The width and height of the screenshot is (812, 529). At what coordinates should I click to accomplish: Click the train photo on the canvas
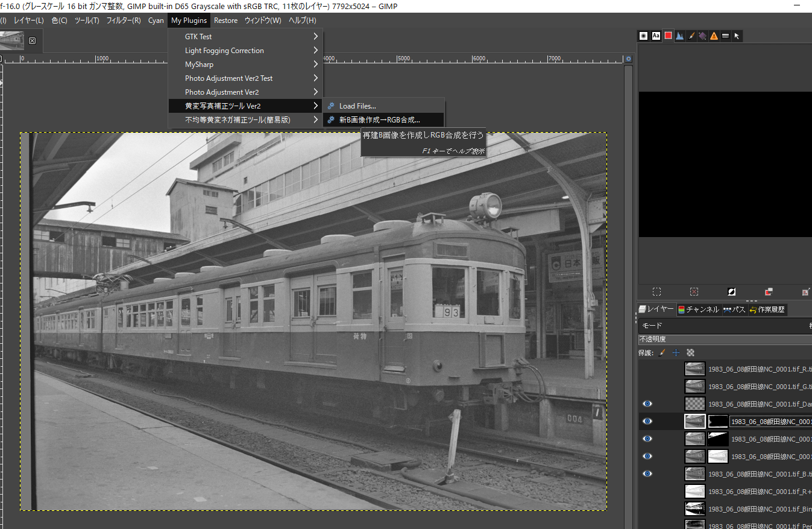313,322
